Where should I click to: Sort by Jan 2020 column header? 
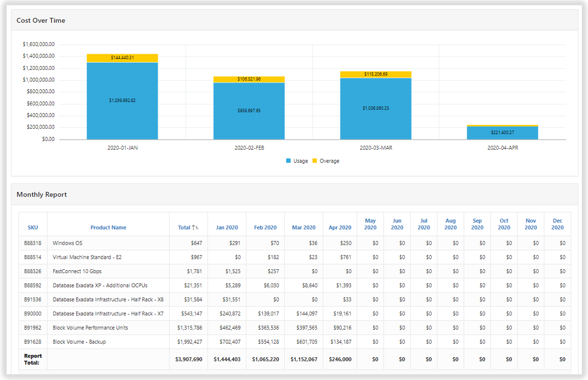[227, 228]
